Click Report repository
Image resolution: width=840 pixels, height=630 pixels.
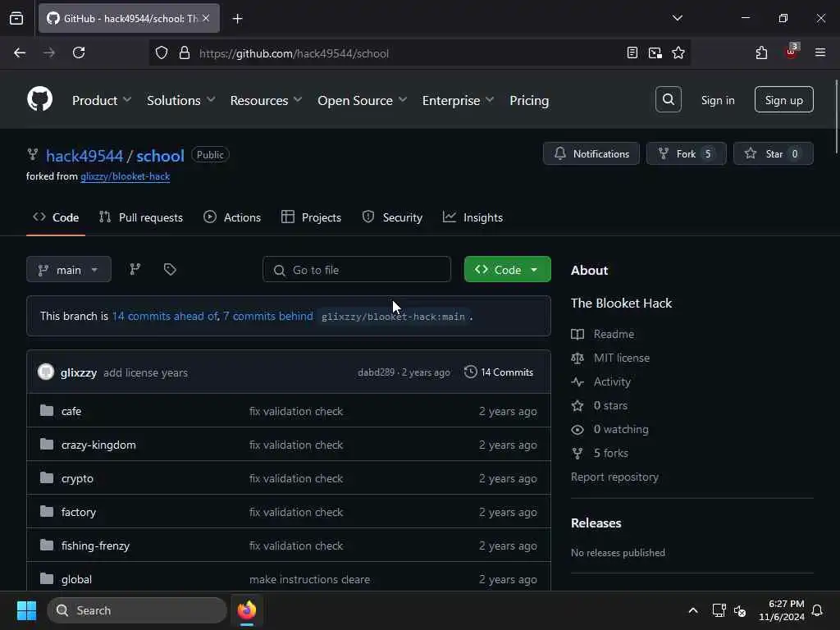pos(614,477)
